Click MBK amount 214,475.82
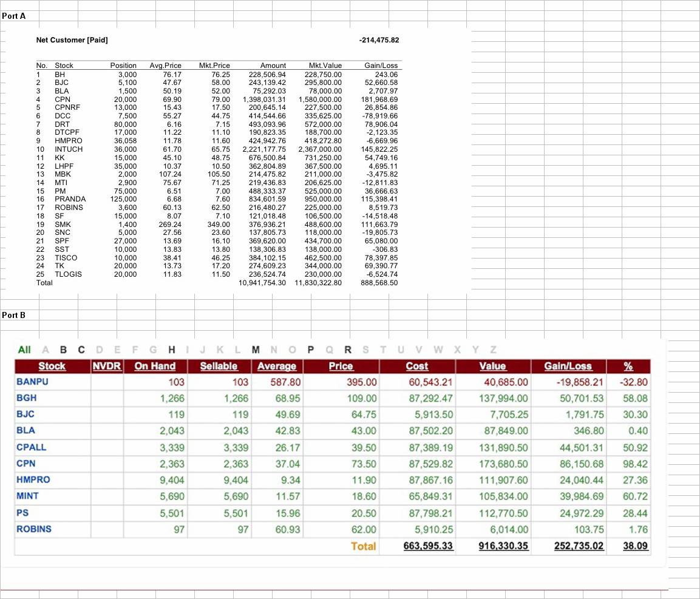Screen dimensions: 700x599 [267, 174]
